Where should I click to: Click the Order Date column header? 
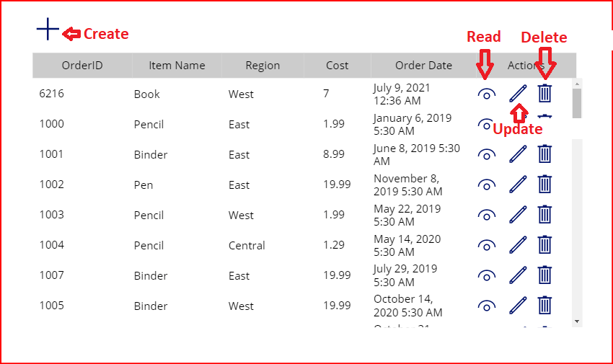tap(423, 66)
